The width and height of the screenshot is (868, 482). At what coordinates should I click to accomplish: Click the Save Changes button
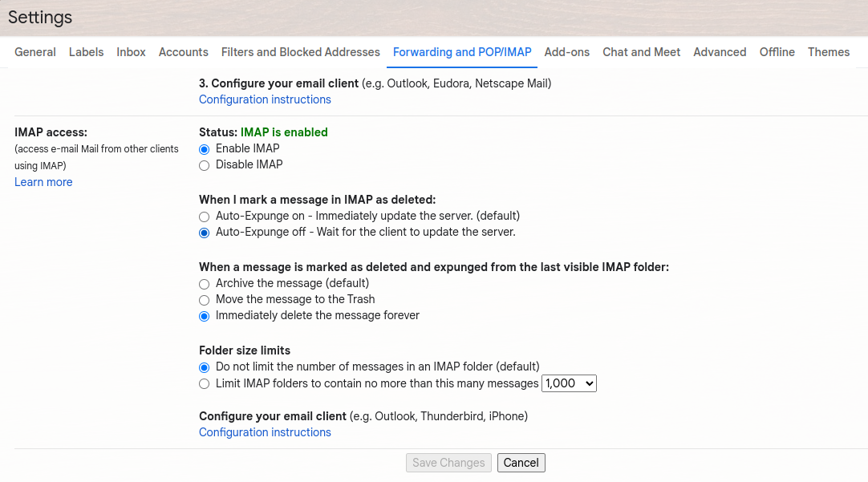point(448,463)
